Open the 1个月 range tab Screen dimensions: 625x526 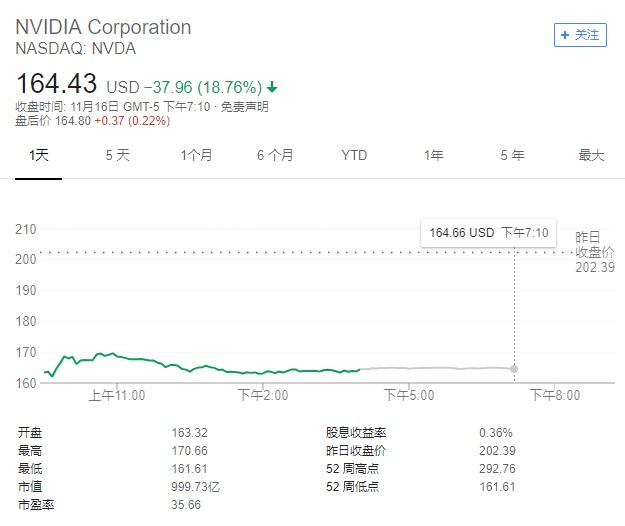[197, 155]
